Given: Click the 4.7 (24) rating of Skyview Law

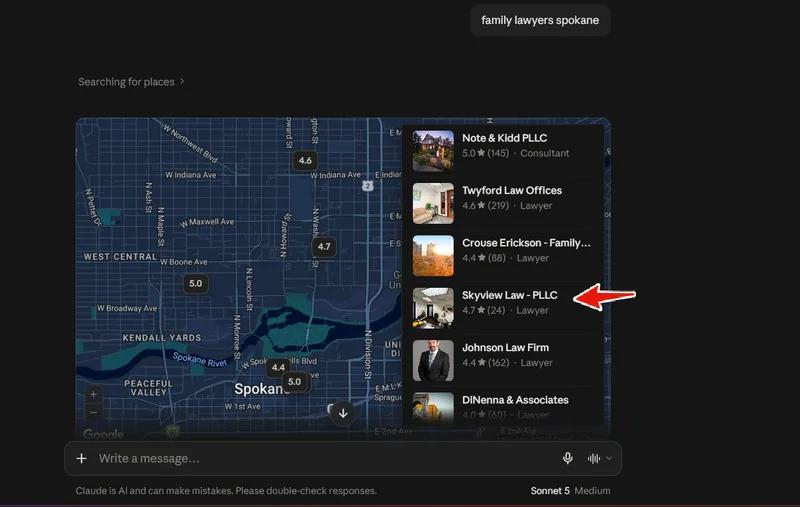Looking at the screenshot, I should pos(484,310).
